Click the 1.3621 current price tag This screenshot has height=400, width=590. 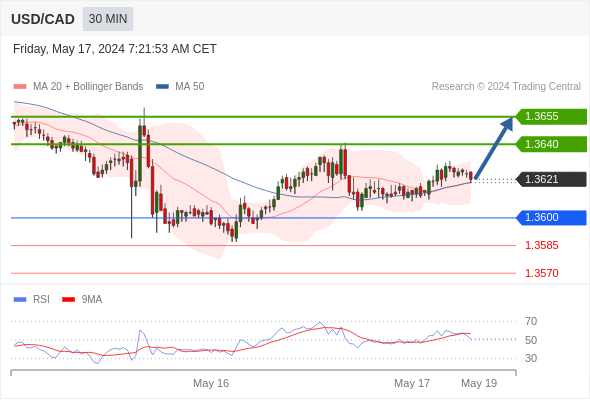(x=551, y=179)
